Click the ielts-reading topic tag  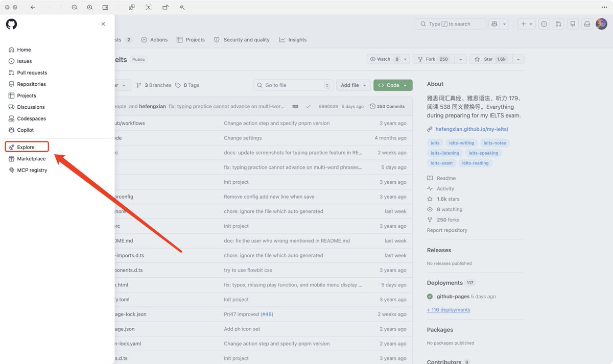tap(475, 163)
